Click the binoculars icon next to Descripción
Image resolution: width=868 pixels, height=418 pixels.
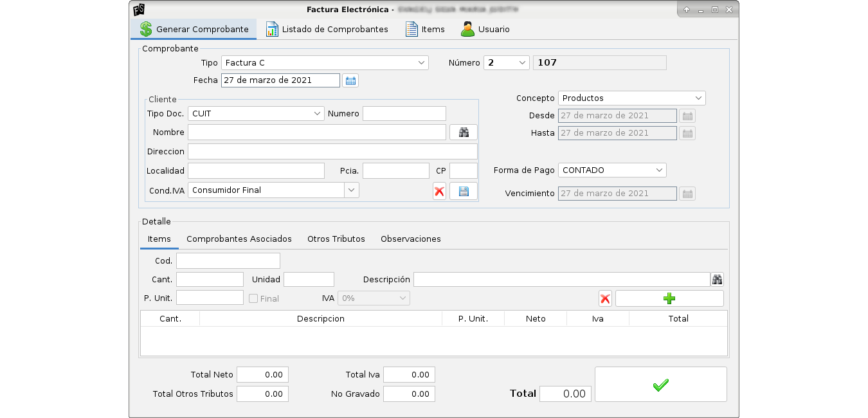tap(717, 279)
